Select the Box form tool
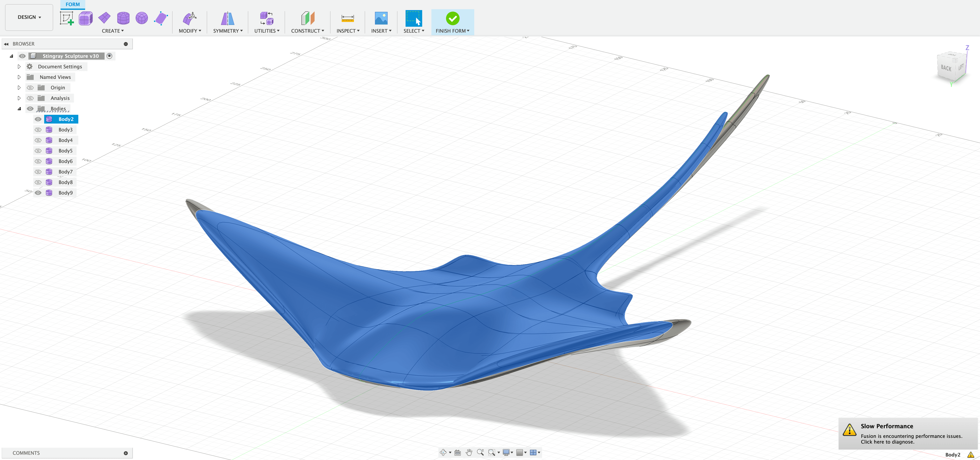 [86, 18]
